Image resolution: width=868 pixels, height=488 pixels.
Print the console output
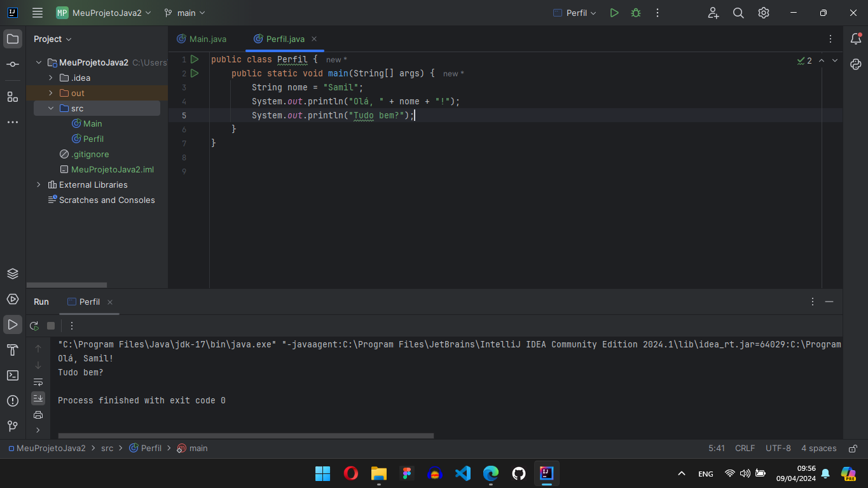pos(38,415)
